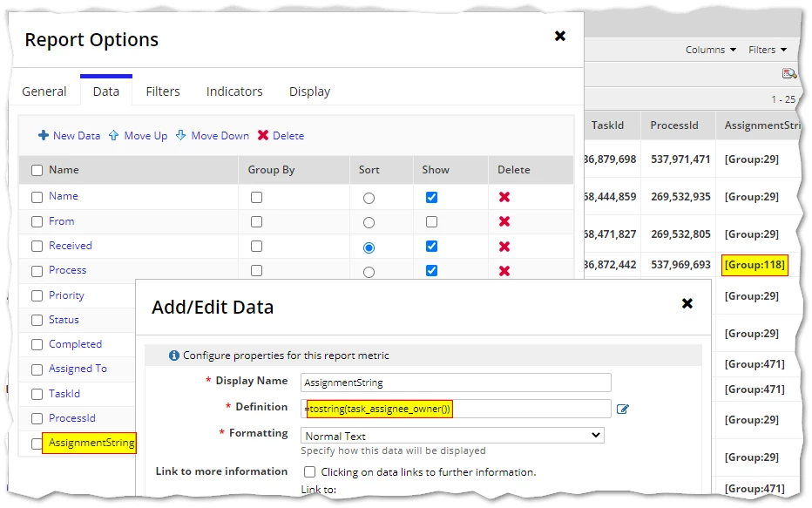
Task: Open the From data link
Action: coord(62,221)
